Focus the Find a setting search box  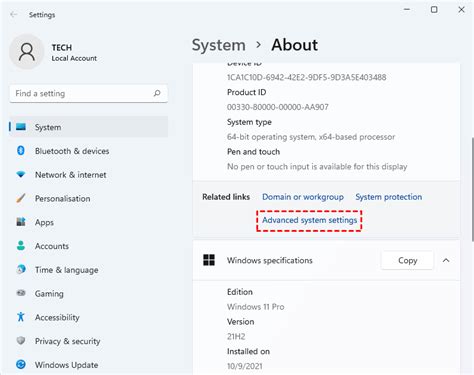pos(89,93)
